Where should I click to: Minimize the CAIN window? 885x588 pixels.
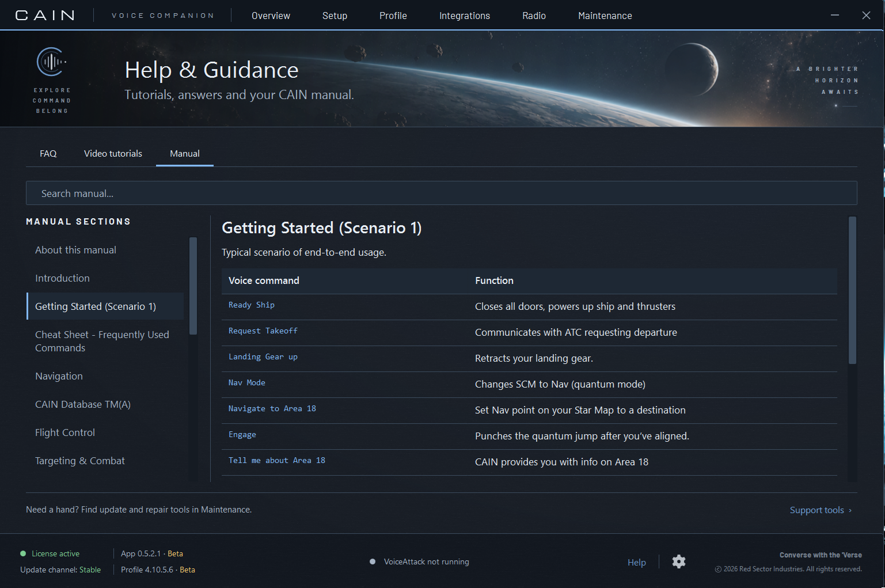835,16
